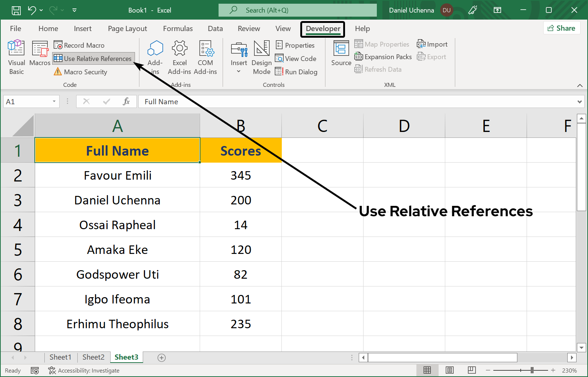Open the Excel Add-ins dialog
Viewport: 588px width, 377px height.
click(179, 57)
